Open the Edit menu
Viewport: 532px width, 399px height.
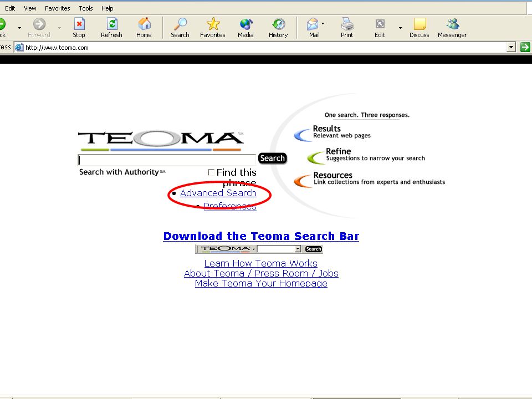click(10, 8)
